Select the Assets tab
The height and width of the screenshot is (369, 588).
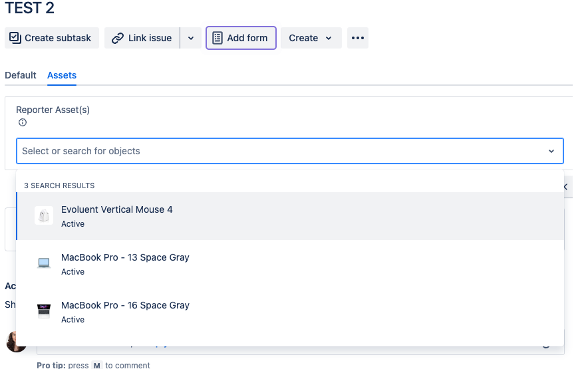point(62,75)
